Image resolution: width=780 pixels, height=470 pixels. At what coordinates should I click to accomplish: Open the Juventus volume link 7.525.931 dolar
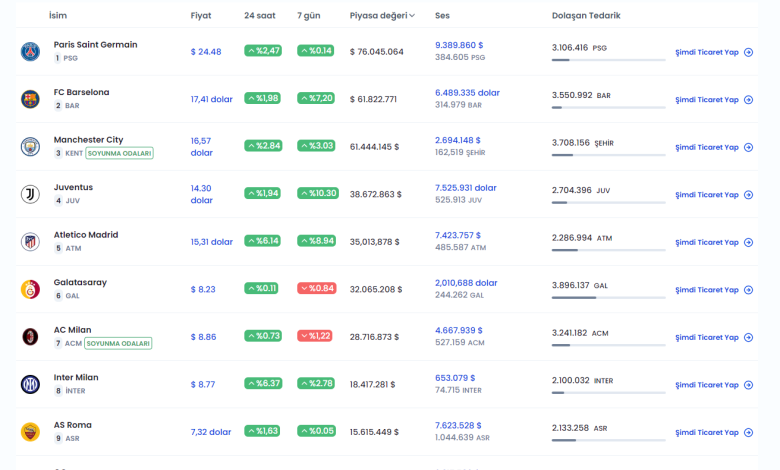(465, 187)
